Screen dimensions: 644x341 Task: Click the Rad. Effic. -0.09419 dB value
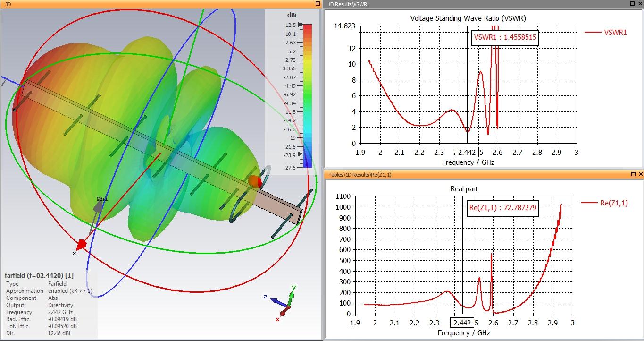tap(62, 319)
